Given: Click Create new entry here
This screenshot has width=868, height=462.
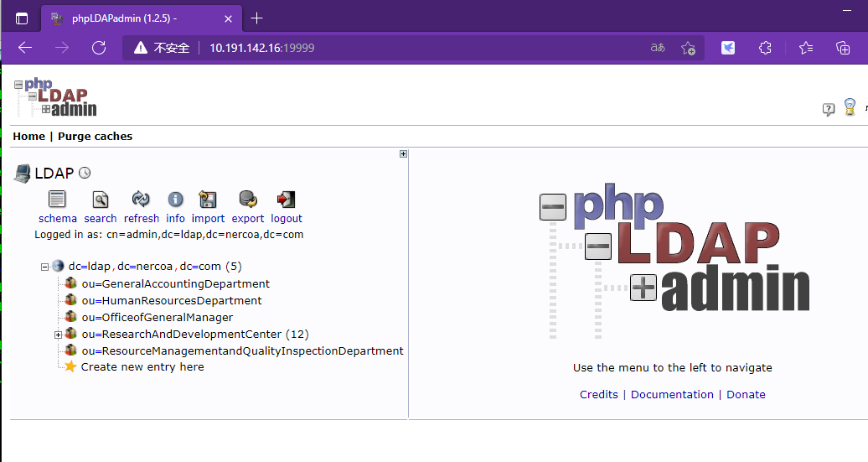Looking at the screenshot, I should tap(142, 366).
